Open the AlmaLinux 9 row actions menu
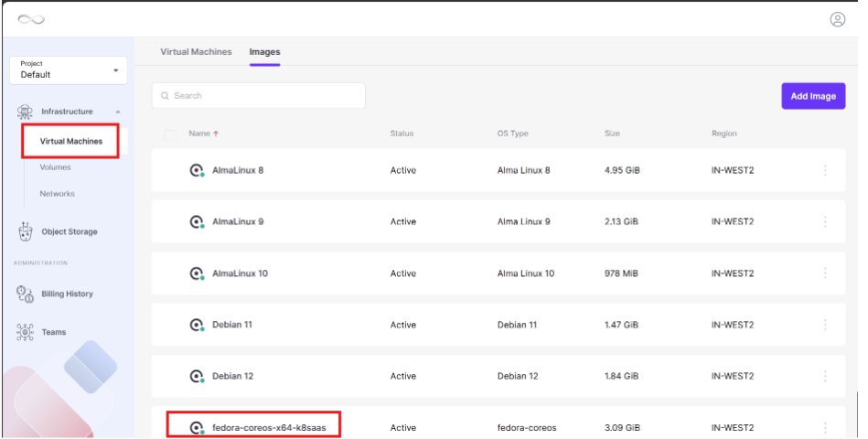868x439 pixels. (x=825, y=222)
